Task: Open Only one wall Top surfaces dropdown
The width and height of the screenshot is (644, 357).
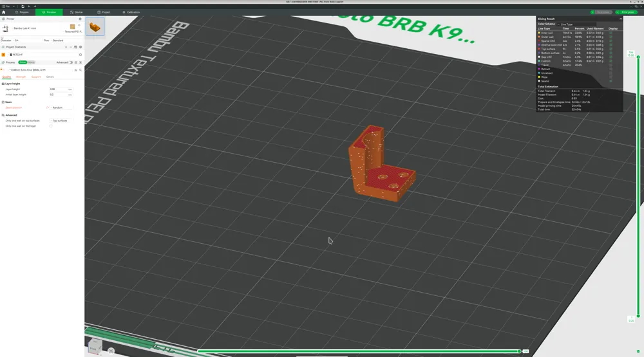Action: 62,121
